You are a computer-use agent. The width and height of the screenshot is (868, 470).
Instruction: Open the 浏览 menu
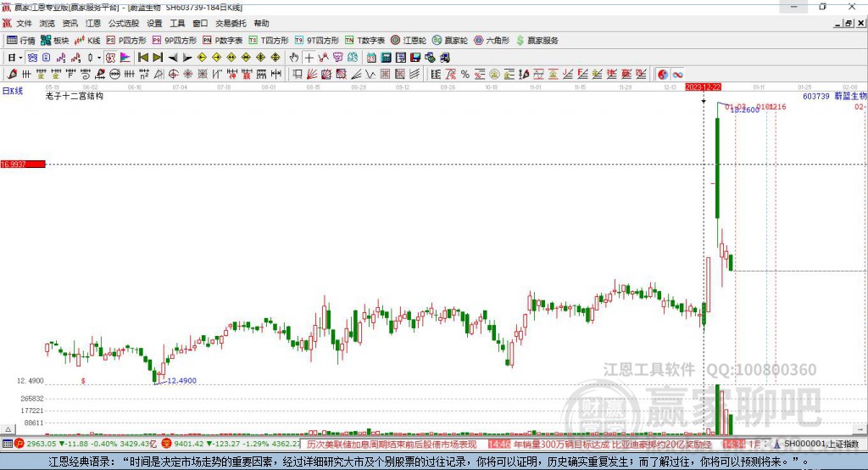[x=47, y=23]
